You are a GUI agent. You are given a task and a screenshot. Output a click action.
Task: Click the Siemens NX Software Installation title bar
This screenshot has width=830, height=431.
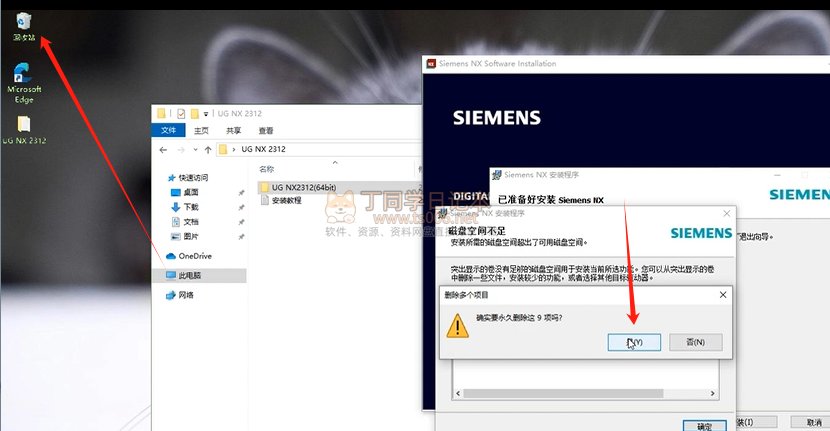626,64
